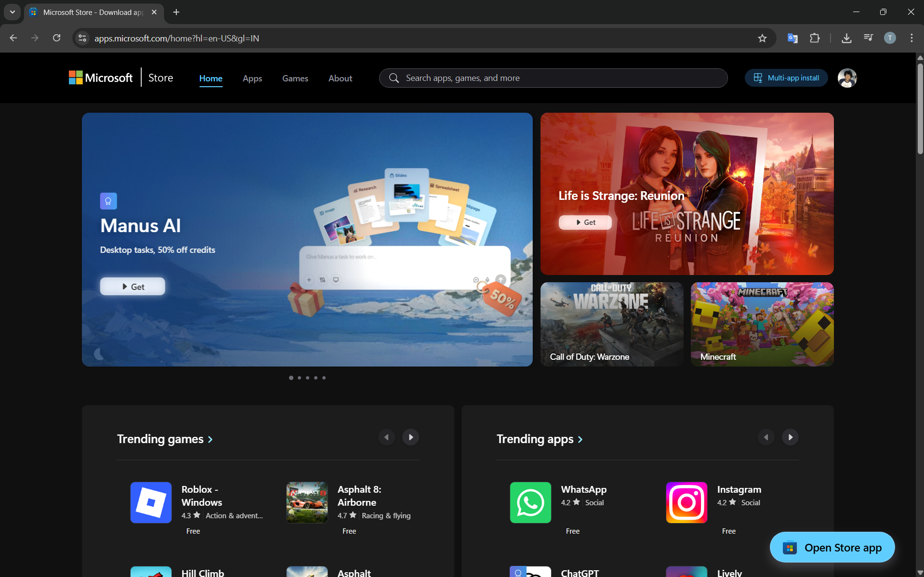The height and width of the screenshot is (577, 924).
Task: Show next Trending apps page arrow
Action: 790,437
